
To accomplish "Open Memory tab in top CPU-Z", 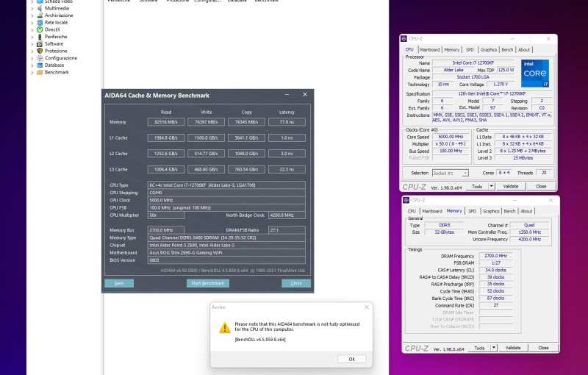I will pos(452,49).
